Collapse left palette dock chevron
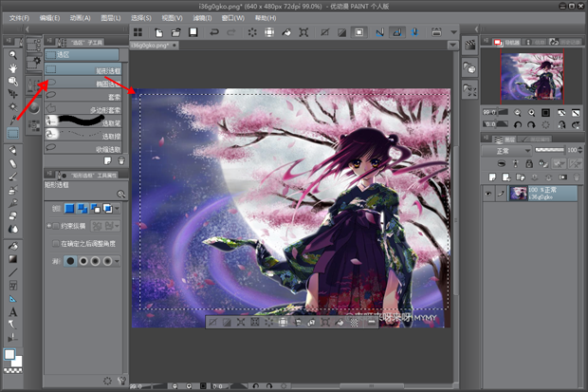This screenshot has width=588, height=392. tap(27, 29)
